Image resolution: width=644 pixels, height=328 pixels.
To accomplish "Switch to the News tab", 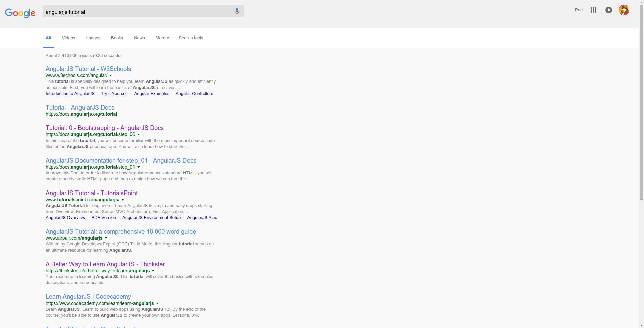I will pos(139,38).
